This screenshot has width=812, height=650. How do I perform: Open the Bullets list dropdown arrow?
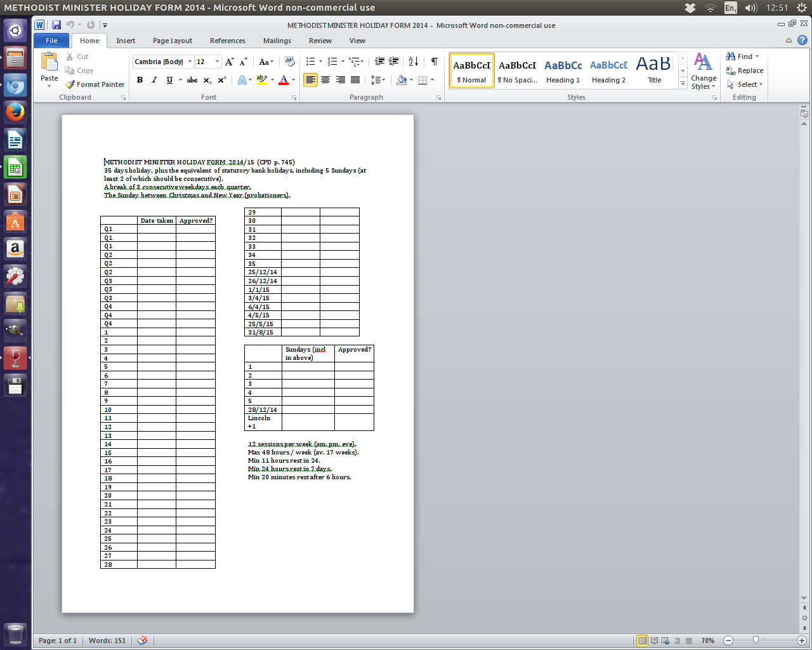320,62
